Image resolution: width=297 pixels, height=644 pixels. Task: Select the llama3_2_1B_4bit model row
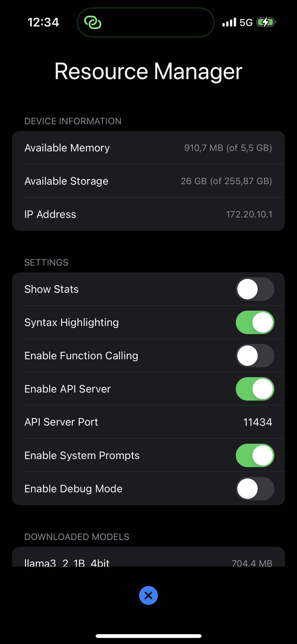point(148,562)
